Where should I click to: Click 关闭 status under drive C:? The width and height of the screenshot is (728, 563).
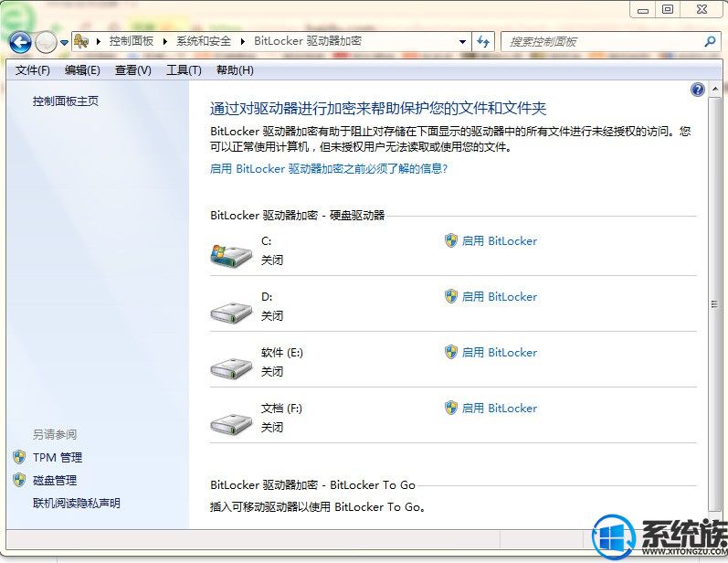(x=272, y=260)
